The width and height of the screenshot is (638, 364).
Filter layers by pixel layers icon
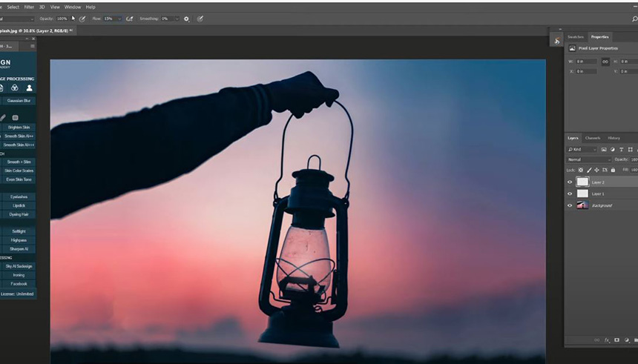[604, 149]
